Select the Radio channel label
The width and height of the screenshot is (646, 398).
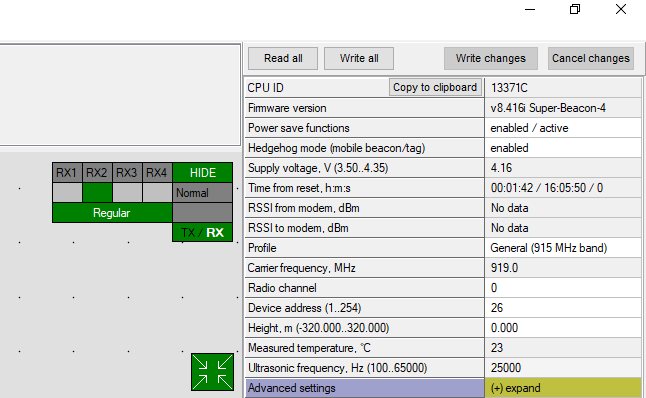(282, 288)
